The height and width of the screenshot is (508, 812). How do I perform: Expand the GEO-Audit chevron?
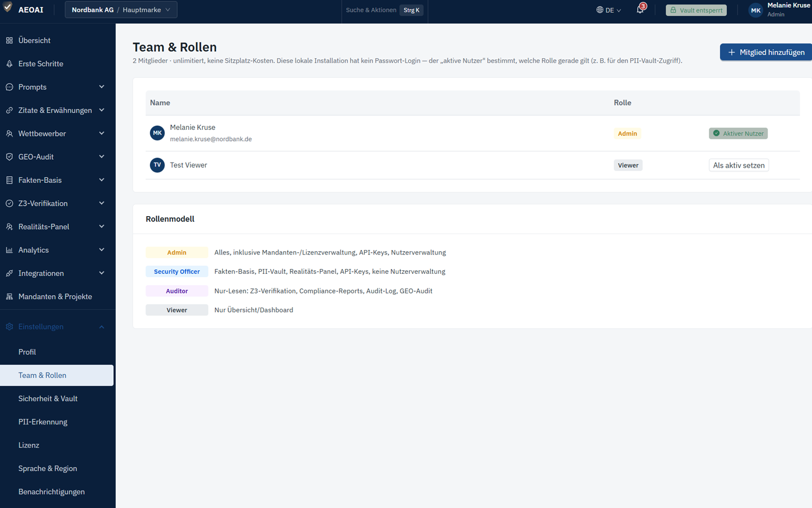(x=101, y=157)
